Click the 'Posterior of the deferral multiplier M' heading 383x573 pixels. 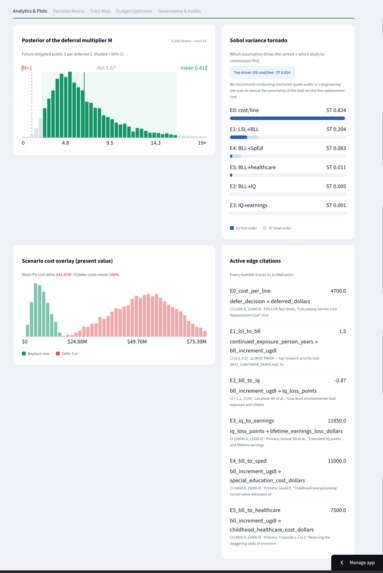point(67,40)
